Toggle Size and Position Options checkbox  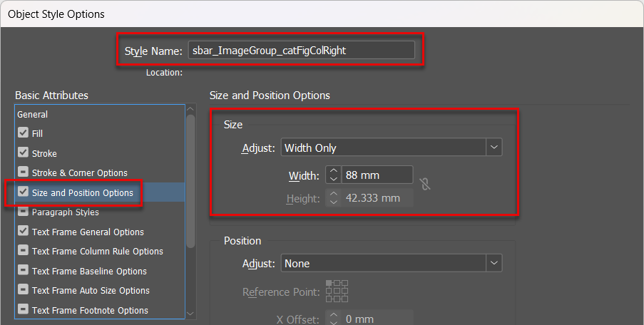[23, 192]
